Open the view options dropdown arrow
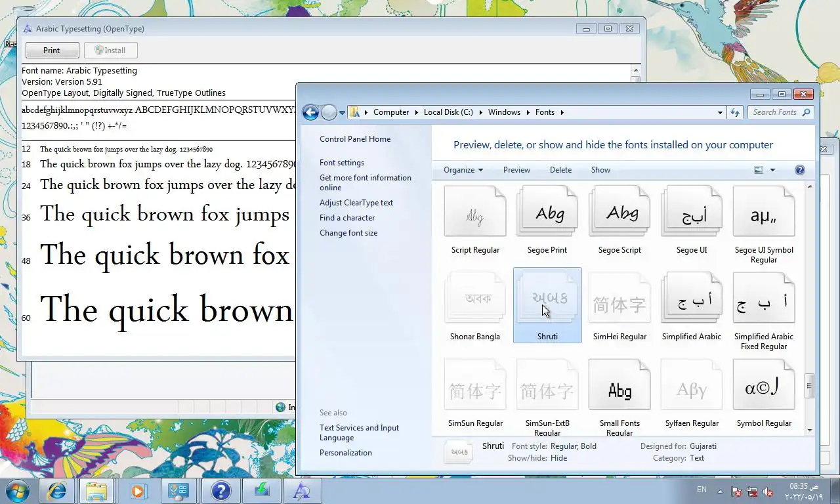 772,170
